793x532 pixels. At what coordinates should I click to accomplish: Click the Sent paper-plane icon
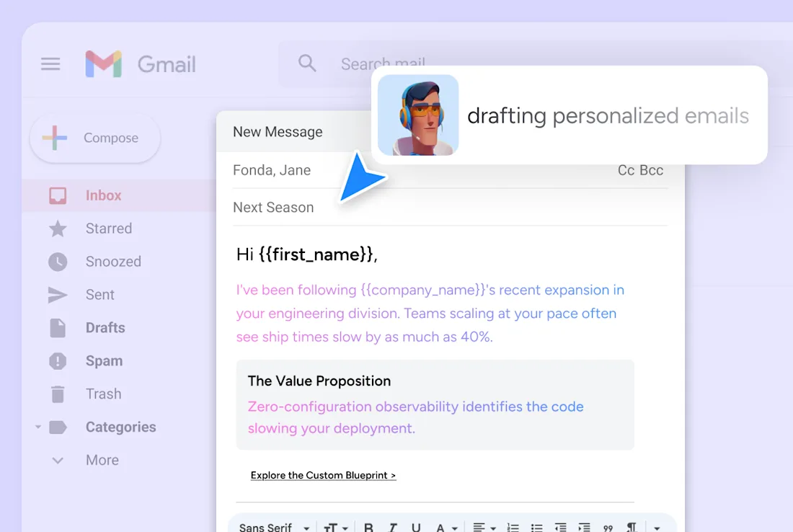coord(58,295)
